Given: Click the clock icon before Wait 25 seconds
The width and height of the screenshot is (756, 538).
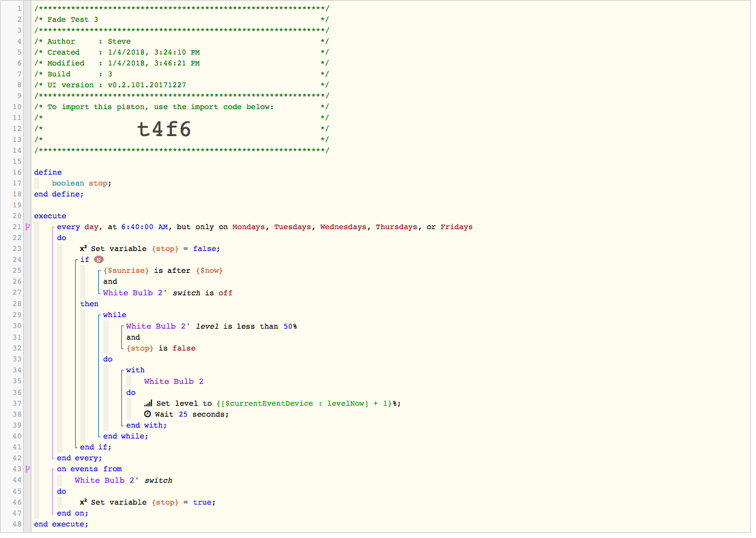Looking at the screenshot, I should 148,414.
